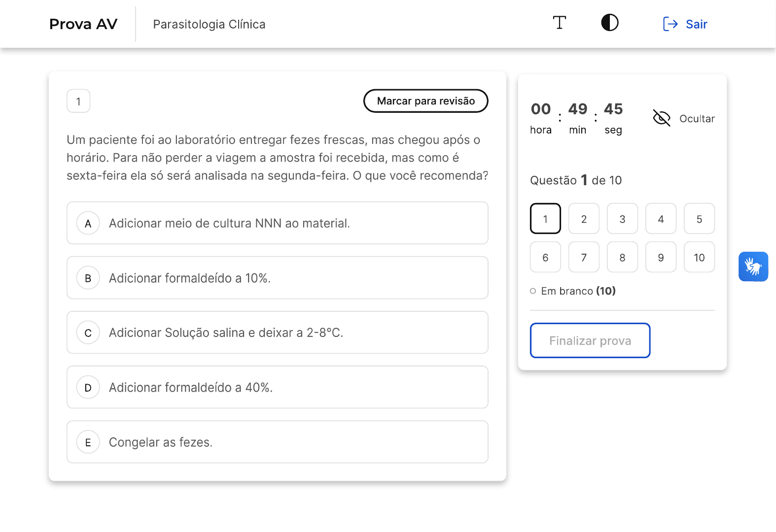This screenshot has width=776, height=532.
Task: Click the Sair logout icon
Action: point(670,24)
